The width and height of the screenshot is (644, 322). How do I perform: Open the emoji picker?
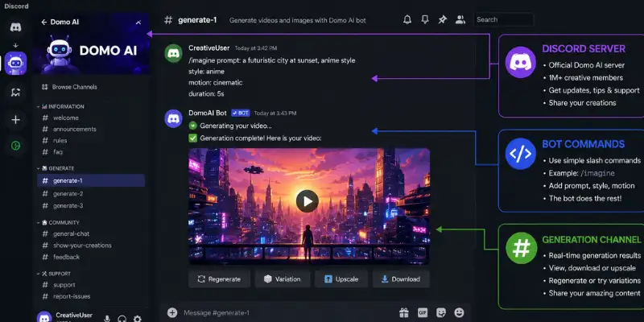459,313
